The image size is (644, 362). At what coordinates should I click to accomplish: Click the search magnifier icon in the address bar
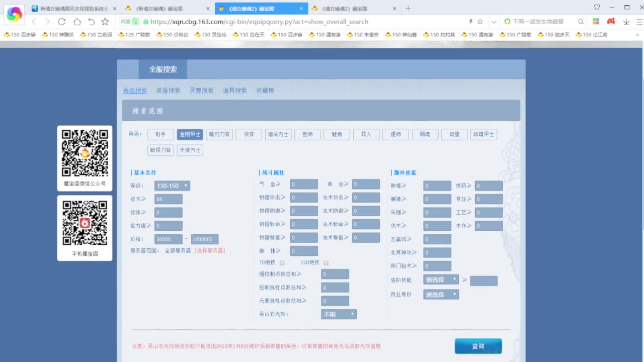point(580,22)
